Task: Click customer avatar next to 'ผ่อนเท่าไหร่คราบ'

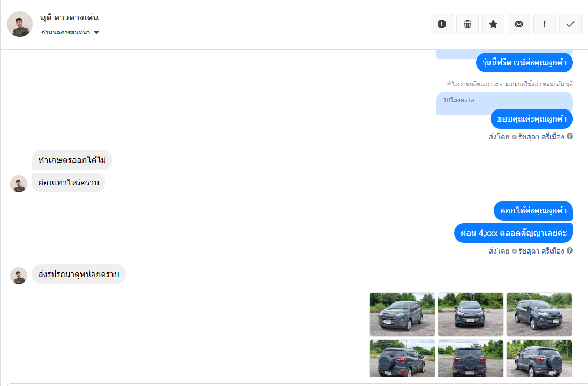Action: pos(19,184)
